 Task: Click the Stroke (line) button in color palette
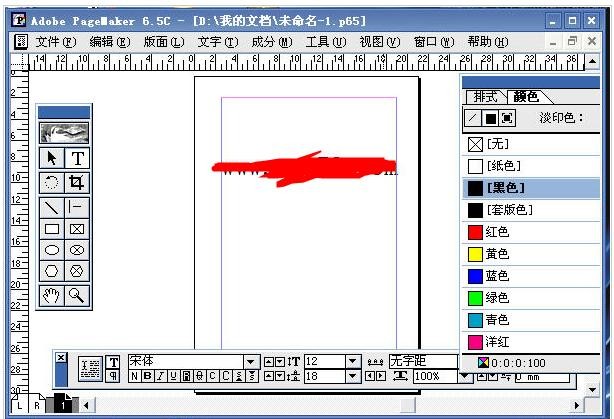pyautogui.click(x=473, y=118)
